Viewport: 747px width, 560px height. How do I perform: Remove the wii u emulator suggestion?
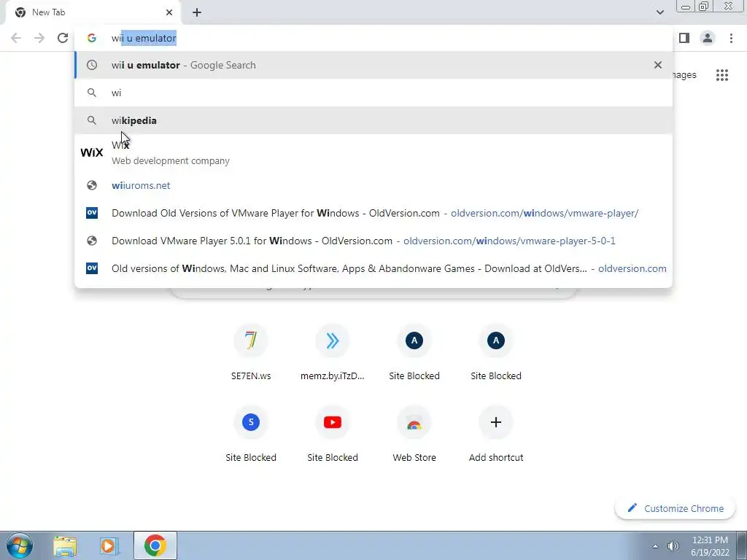pos(658,65)
